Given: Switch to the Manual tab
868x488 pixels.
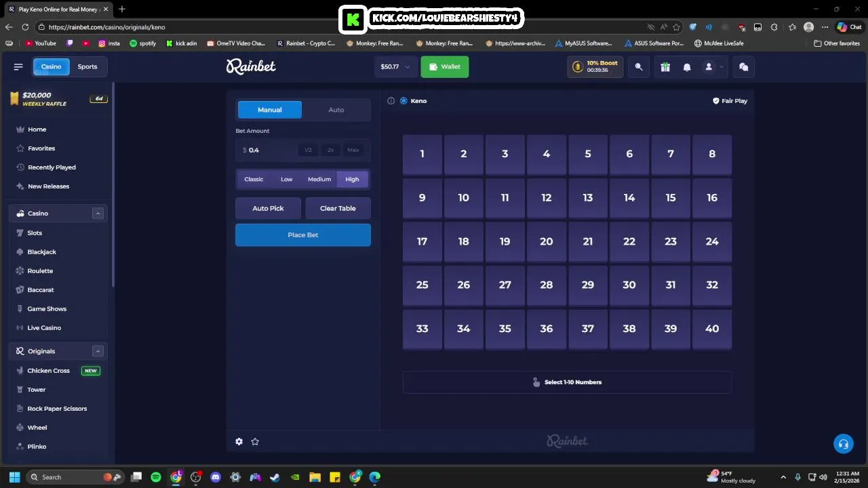Looking at the screenshot, I should click(x=269, y=110).
